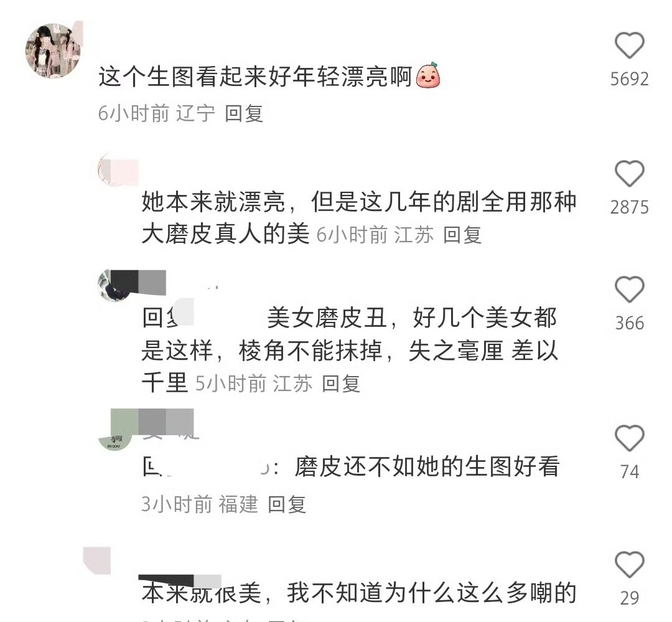The width and height of the screenshot is (672, 622).
Task: Tap the reply text 磨皮还不如她的生图好看
Action: tap(427, 467)
